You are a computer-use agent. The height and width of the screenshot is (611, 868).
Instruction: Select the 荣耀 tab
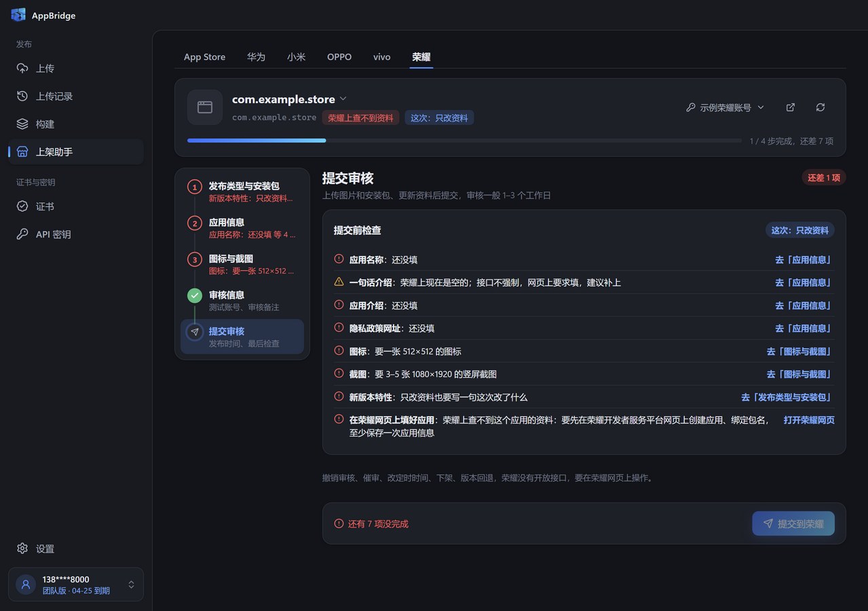point(421,57)
